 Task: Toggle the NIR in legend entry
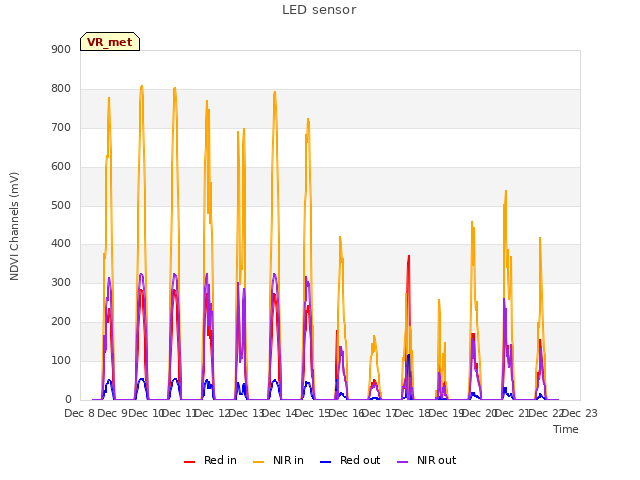pos(278,460)
